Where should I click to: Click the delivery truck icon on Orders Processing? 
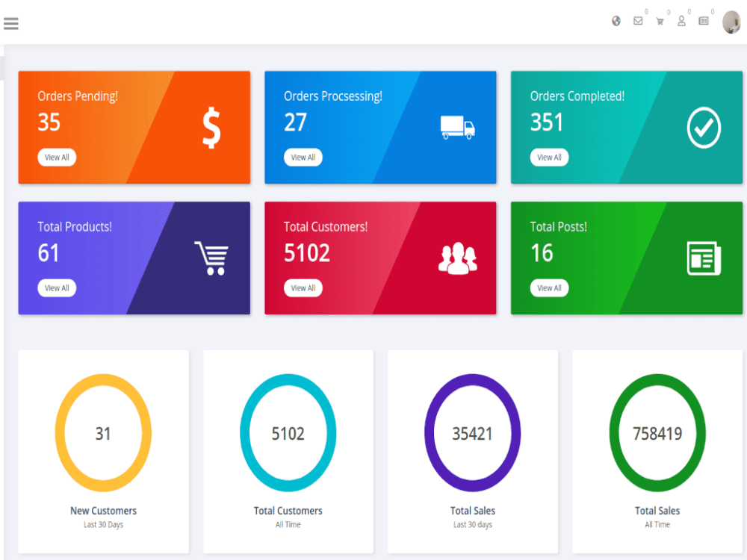click(x=457, y=127)
